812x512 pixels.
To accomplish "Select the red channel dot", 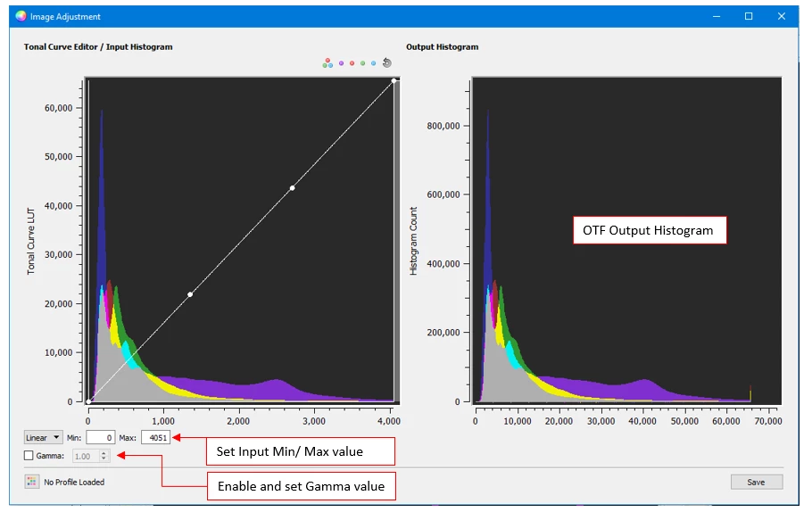I will (x=352, y=63).
